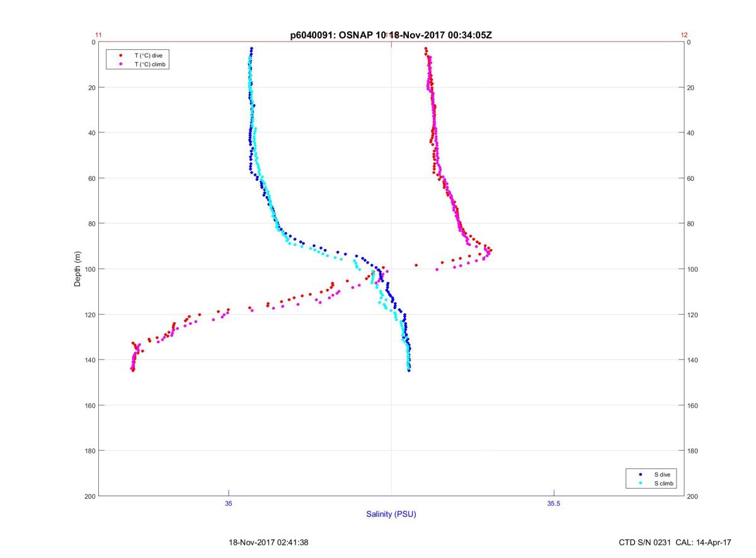Click the red dot marker for T dive legend
This screenshot has height=558, width=756.
click(121, 55)
